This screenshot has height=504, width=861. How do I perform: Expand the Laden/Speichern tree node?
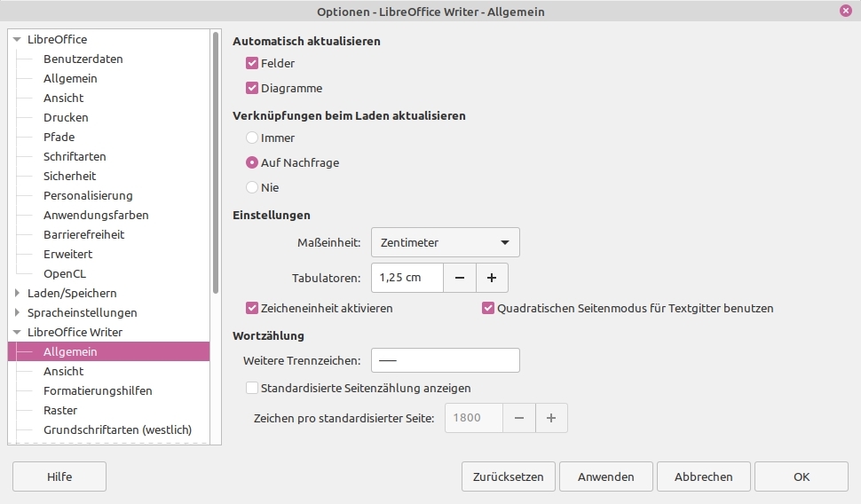click(x=17, y=293)
